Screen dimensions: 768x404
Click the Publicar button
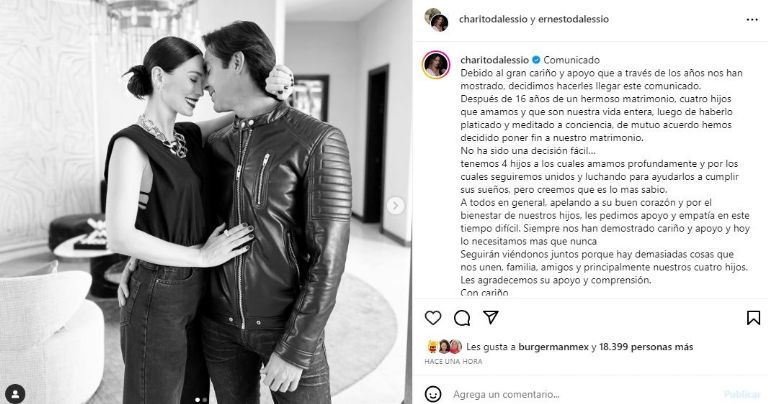pyautogui.click(x=742, y=394)
